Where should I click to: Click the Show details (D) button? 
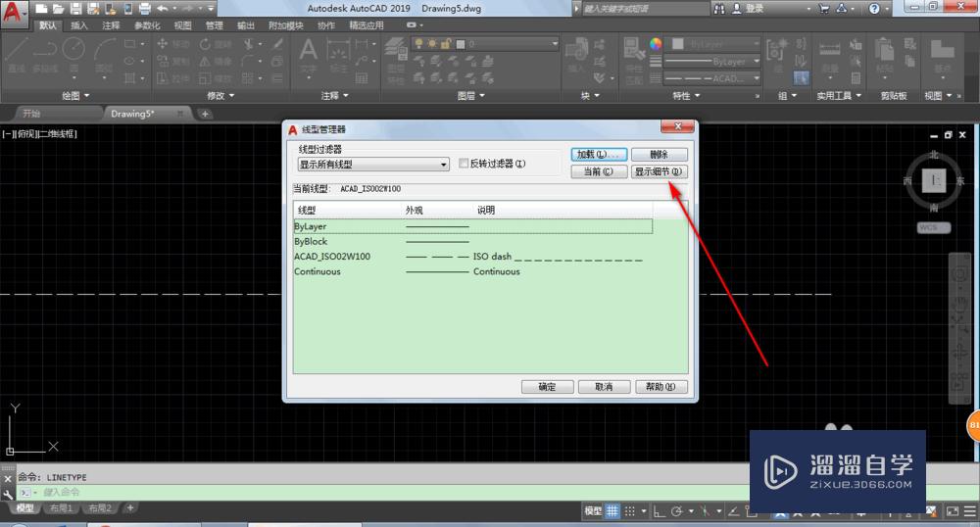[x=660, y=171]
